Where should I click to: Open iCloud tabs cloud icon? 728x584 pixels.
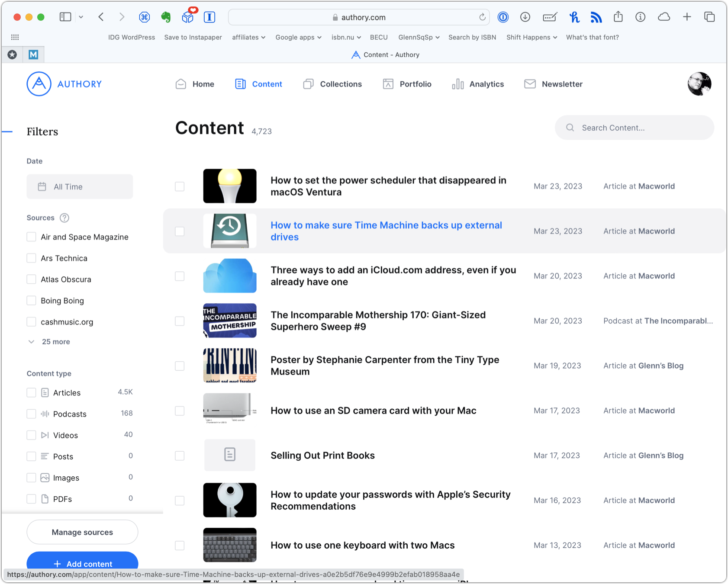point(664,17)
